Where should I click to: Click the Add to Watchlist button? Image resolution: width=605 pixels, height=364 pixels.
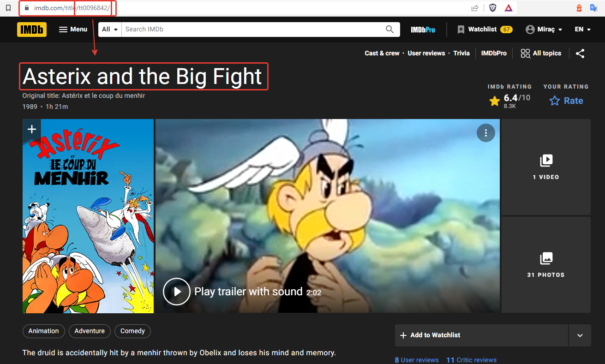(481, 335)
